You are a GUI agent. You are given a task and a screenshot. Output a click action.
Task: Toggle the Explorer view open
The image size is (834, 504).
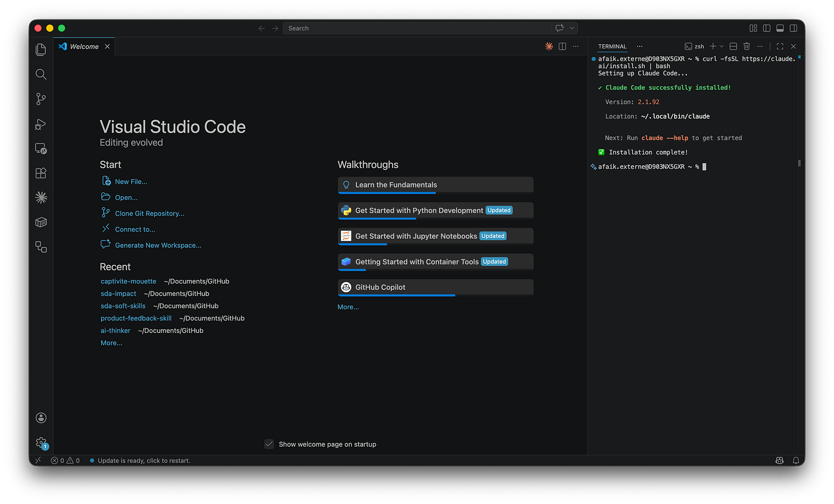41,49
